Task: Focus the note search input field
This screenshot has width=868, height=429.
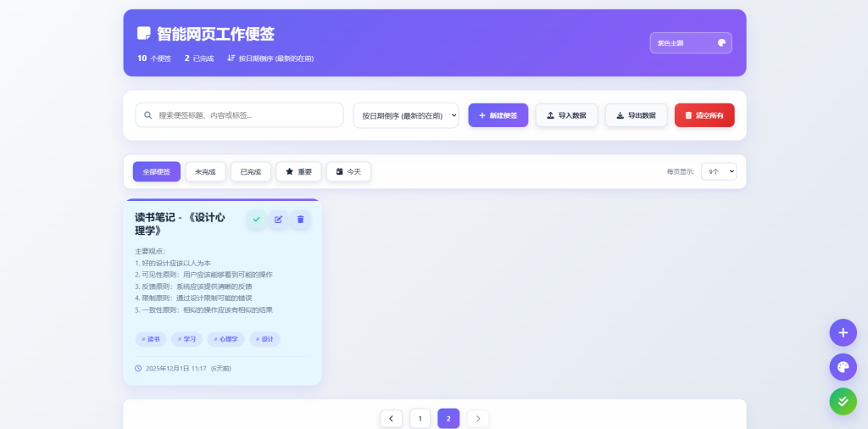Action: click(x=239, y=115)
